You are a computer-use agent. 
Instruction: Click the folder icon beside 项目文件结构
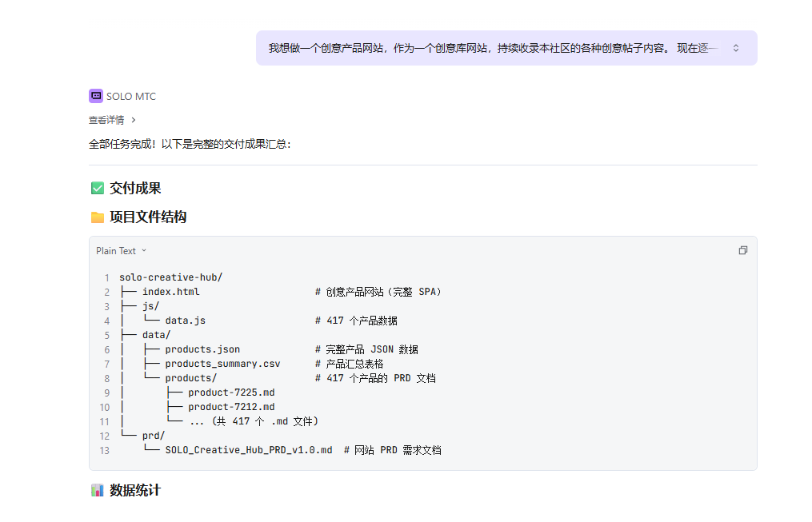[98, 217]
